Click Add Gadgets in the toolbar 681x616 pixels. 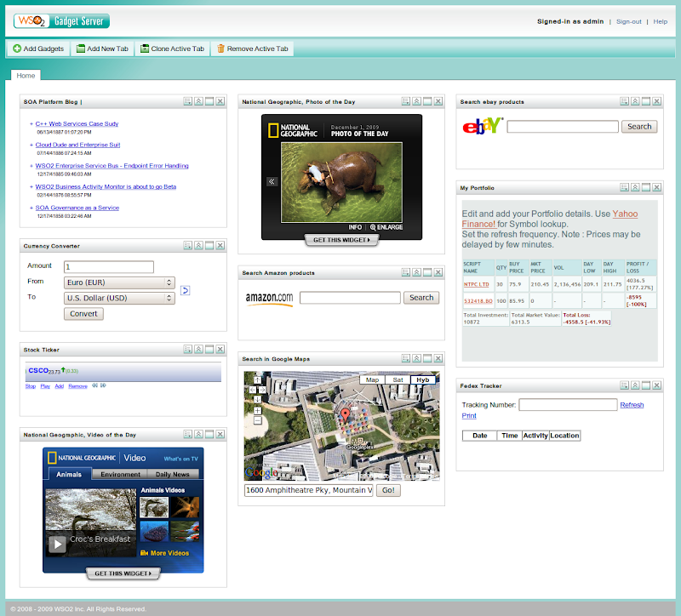[38, 48]
